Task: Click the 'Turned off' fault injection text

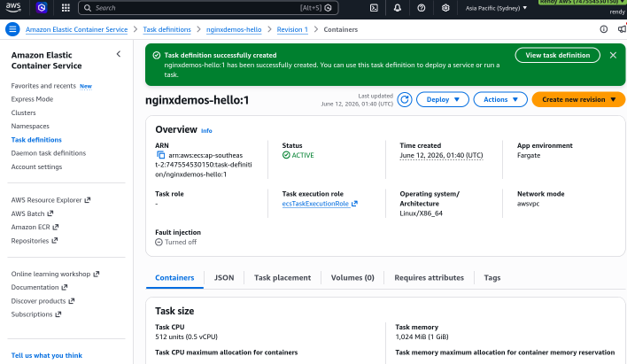Action: 181,242
